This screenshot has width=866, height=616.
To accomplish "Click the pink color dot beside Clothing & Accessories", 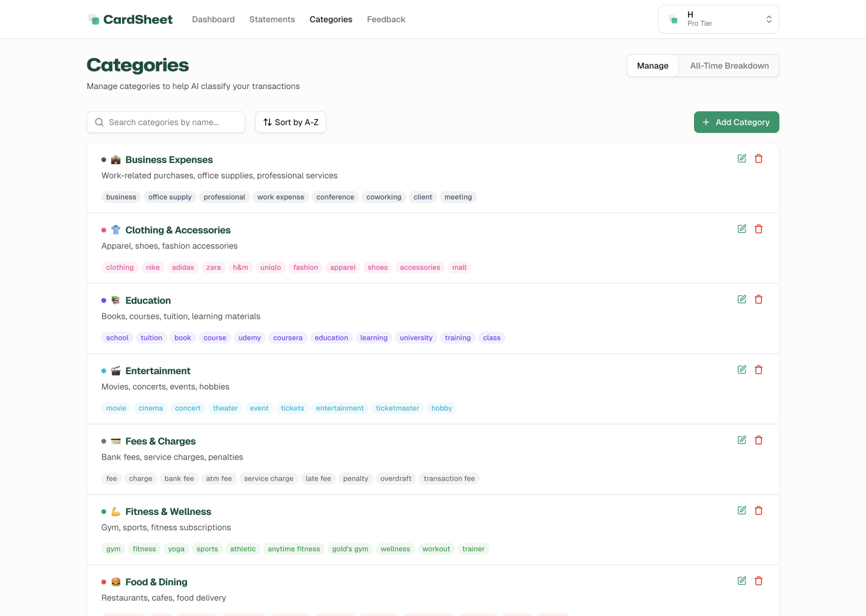I will (103, 230).
